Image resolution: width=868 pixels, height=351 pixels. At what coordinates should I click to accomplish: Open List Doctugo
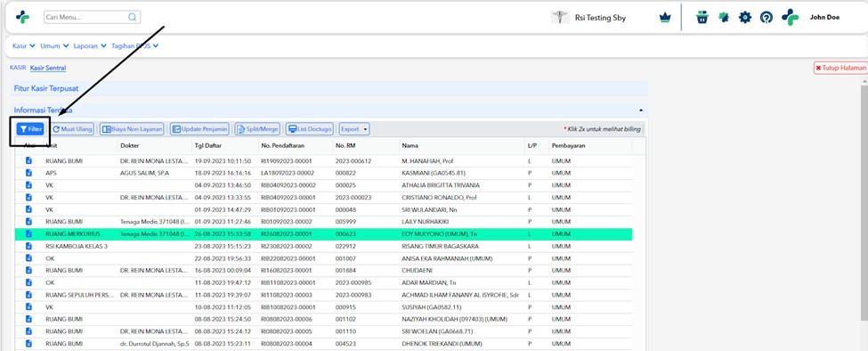(310, 129)
